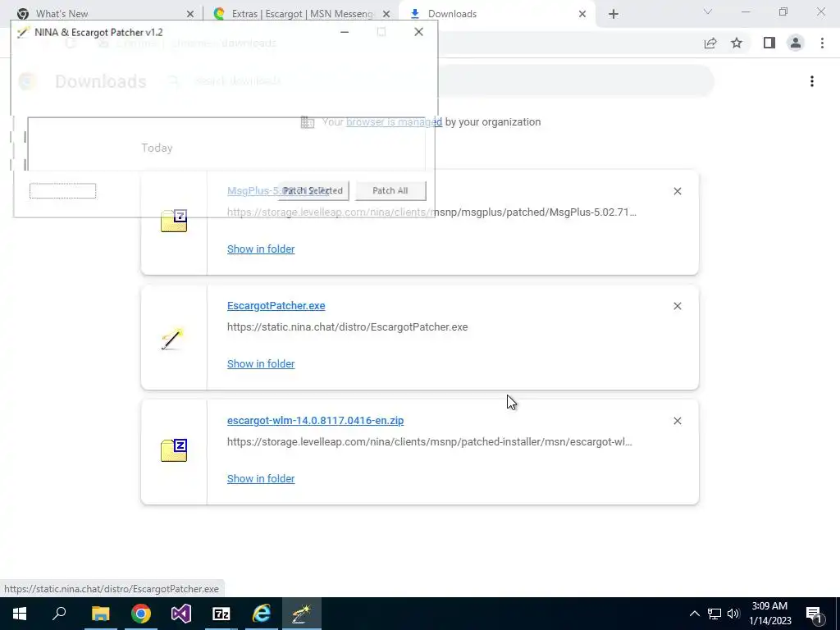Open the notification center icon
Viewport: 840px width, 630px height.
(815, 614)
